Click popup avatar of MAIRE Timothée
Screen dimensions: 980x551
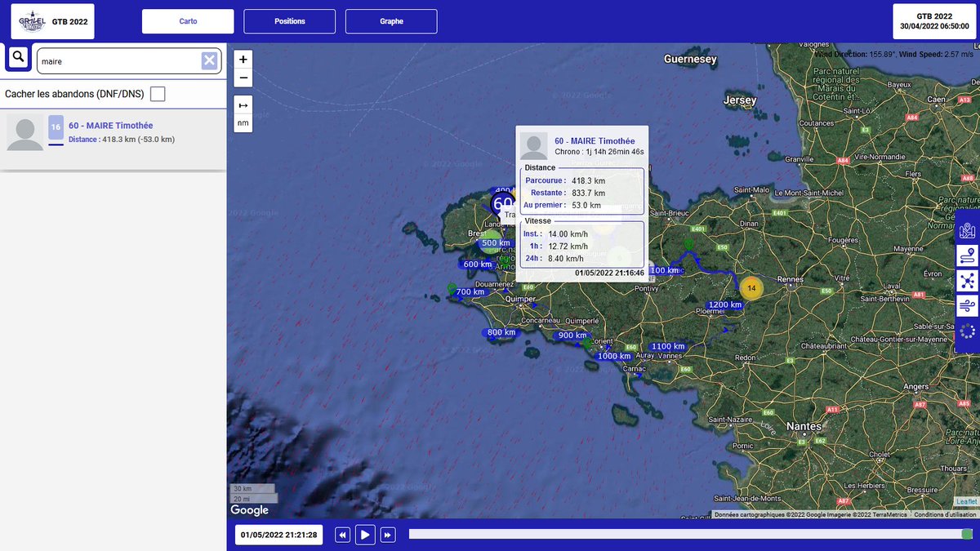534,146
